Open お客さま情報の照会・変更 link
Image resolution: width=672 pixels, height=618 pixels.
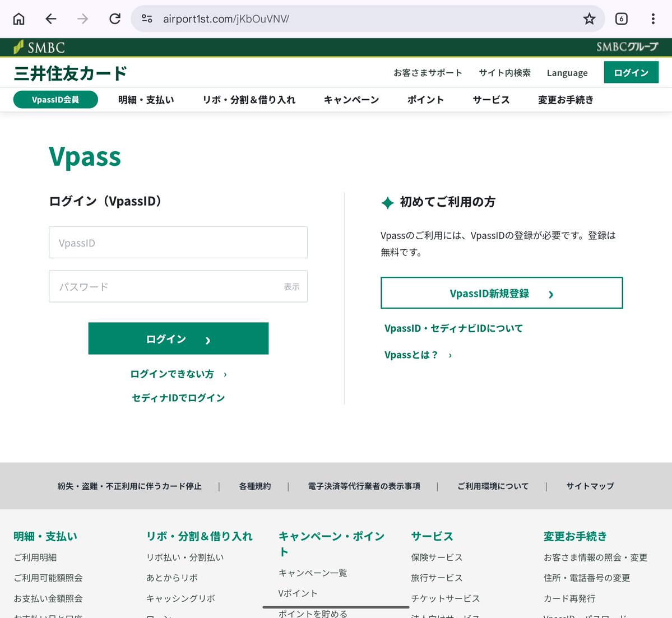click(x=595, y=557)
